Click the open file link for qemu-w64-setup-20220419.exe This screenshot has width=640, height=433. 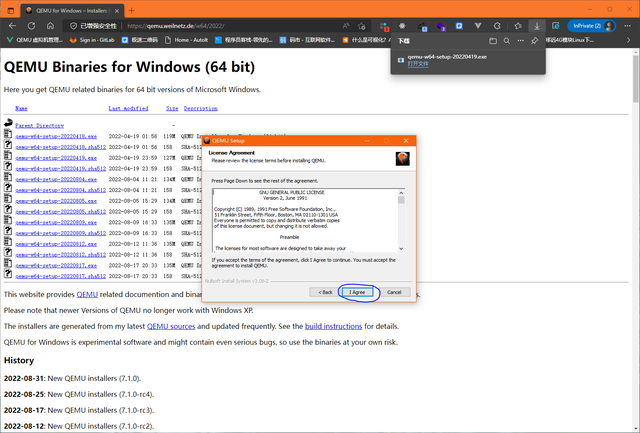(x=418, y=64)
